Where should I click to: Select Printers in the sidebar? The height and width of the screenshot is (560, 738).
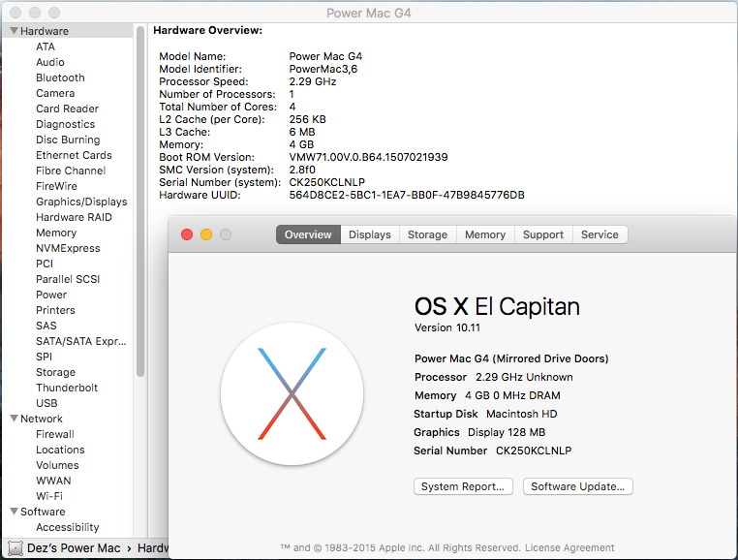[55, 311]
